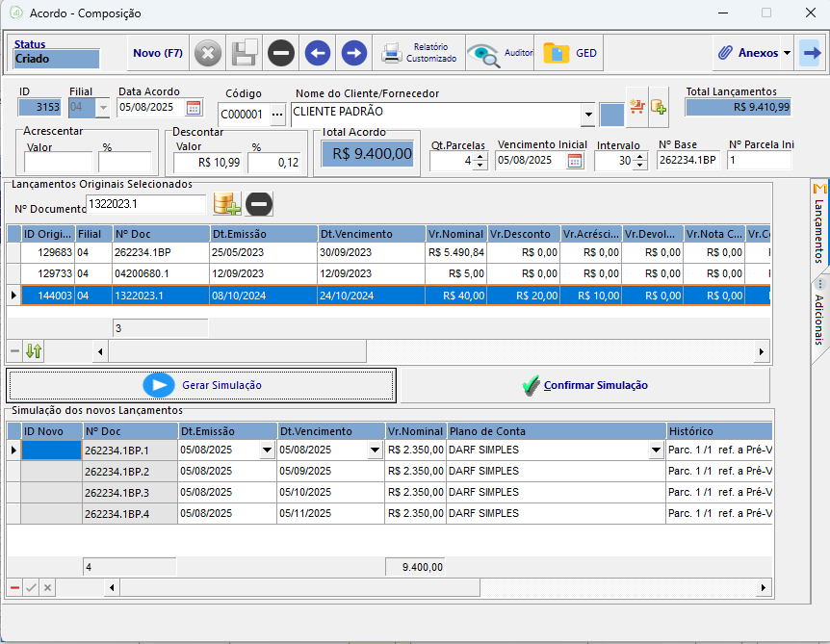This screenshot has width=830, height=644.
Task: Increase Intervalo with up spinner
Action: coord(640,157)
